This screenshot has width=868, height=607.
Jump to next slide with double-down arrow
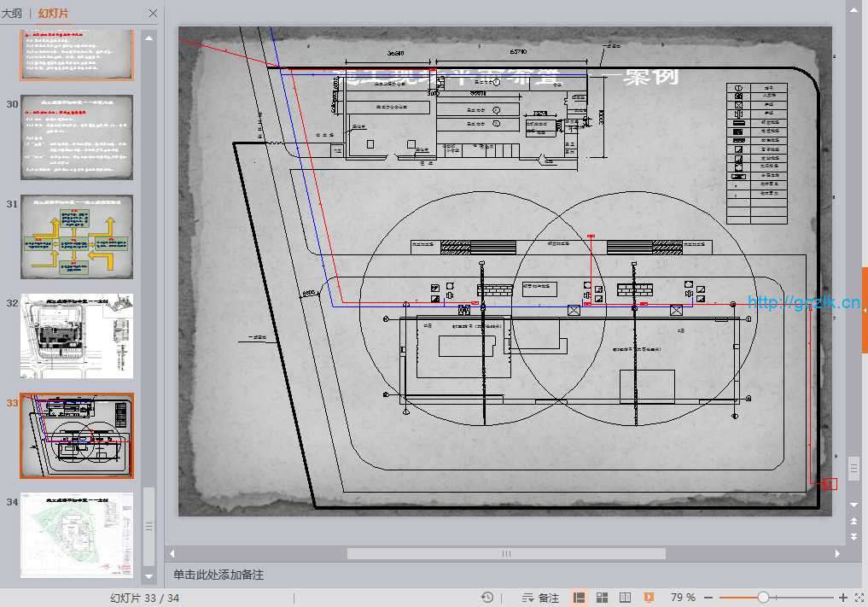(x=853, y=536)
